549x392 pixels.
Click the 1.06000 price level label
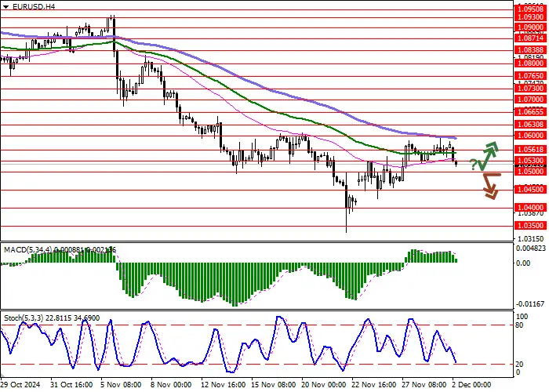click(x=531, y=135)
